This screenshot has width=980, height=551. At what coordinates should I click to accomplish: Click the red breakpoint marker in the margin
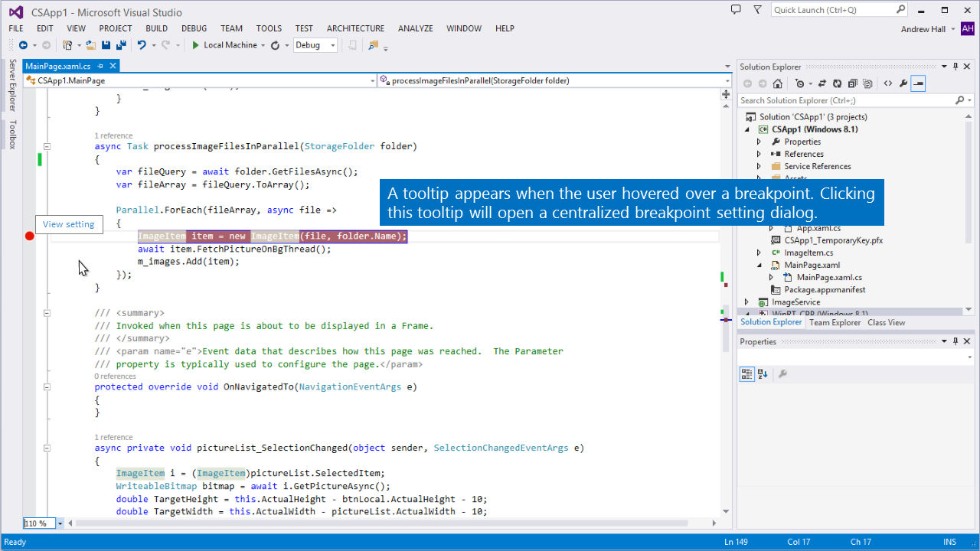tap(29, 236)
